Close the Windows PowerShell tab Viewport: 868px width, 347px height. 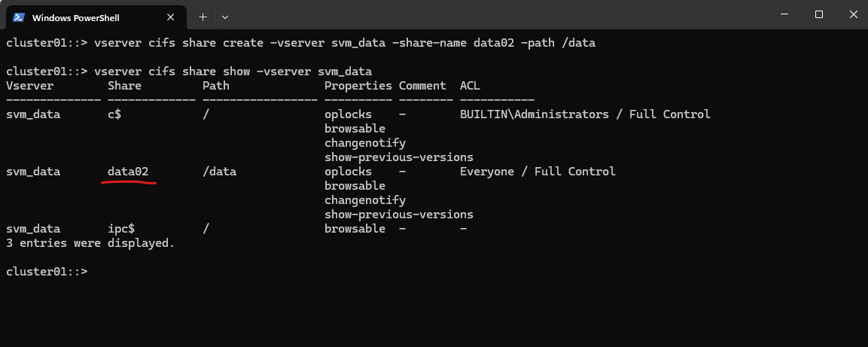170,17
